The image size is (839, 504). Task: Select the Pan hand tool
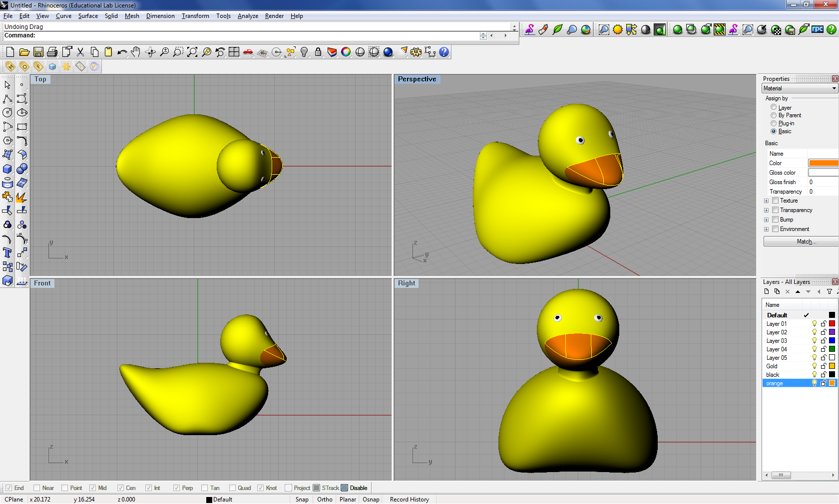pos(136,52)
